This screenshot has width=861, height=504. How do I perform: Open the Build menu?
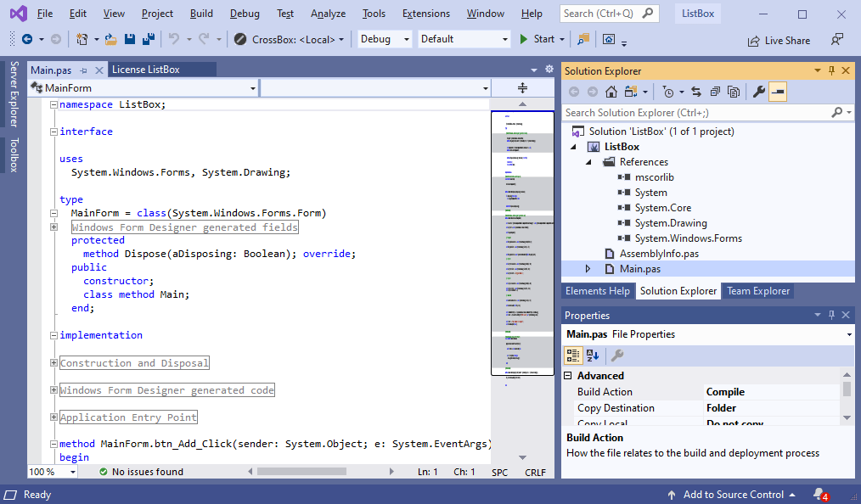pyautogui.click(x=201, y=14)
